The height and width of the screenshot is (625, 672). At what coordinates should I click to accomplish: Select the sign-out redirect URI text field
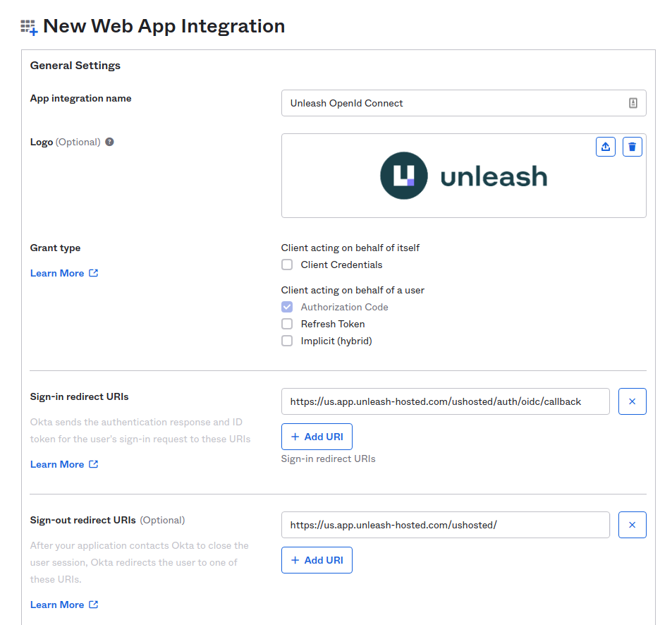tap(446, 524)
